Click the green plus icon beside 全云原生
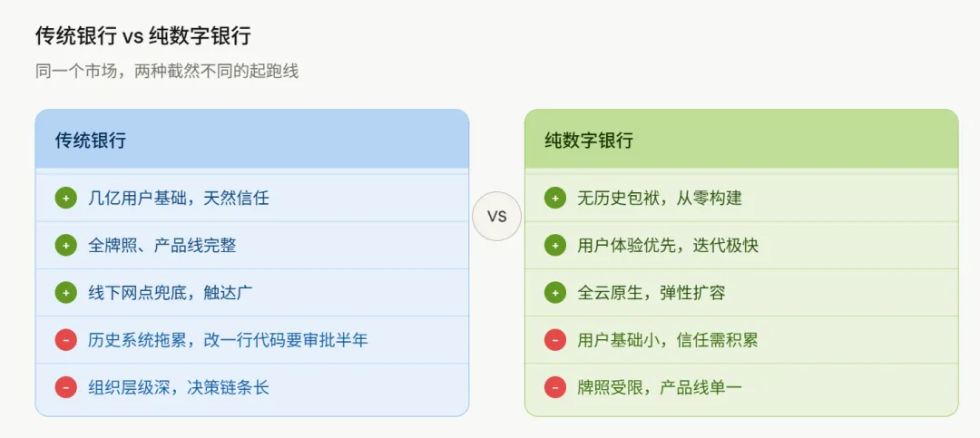This screenshot has height=438, width=980. point(555,292)
